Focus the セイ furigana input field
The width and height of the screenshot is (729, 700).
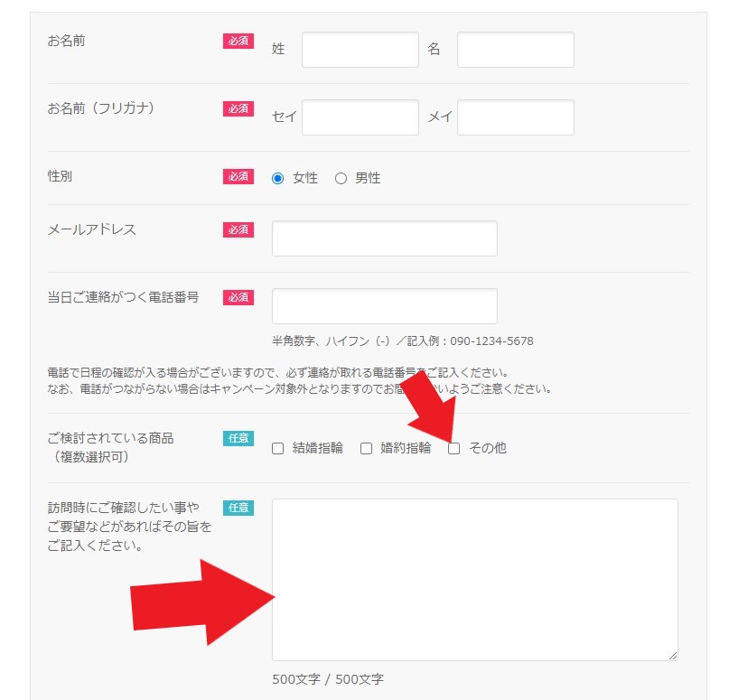360,117
